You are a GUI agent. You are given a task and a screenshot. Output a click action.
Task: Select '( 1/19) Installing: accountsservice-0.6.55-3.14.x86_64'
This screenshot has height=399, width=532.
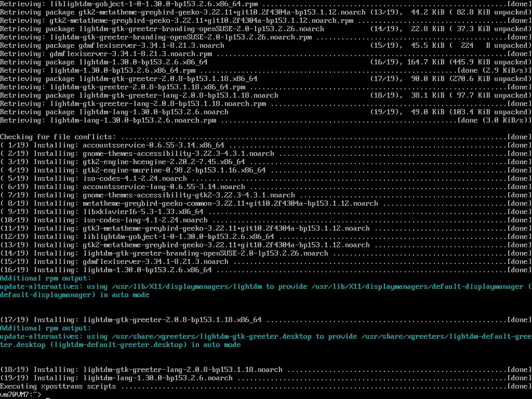112,145
